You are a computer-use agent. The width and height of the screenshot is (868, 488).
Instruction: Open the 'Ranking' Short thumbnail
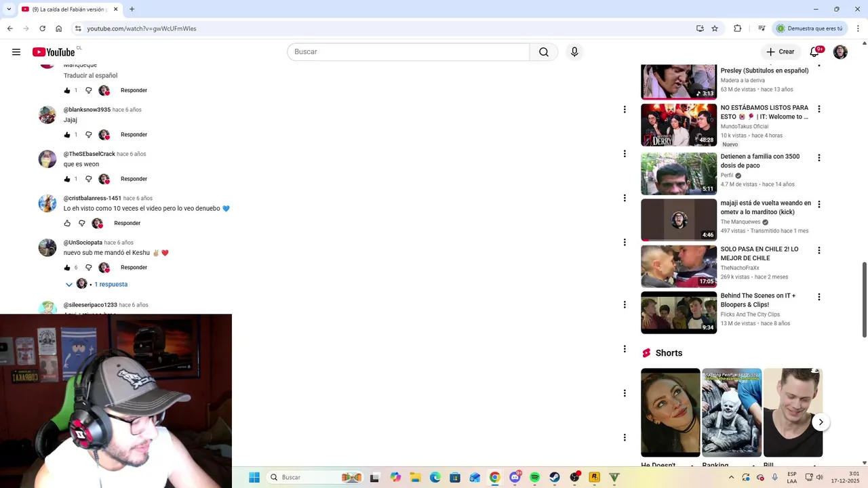732,413
